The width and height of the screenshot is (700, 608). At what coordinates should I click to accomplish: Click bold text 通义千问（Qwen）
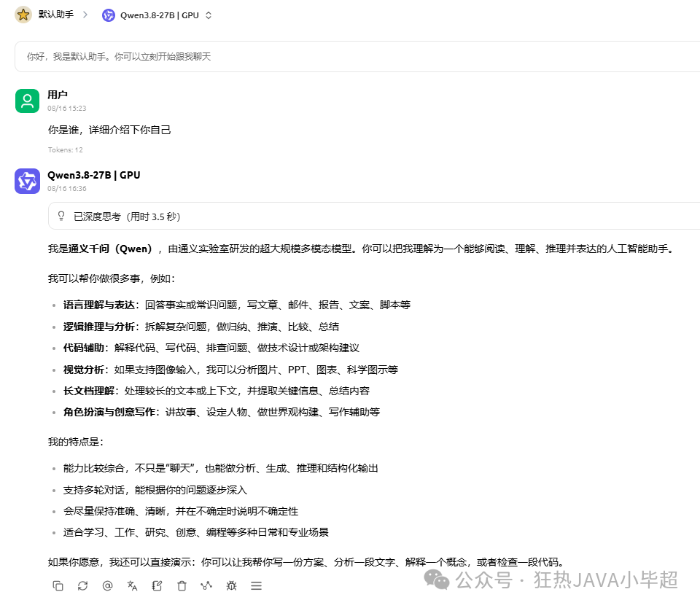click(111, 249)
